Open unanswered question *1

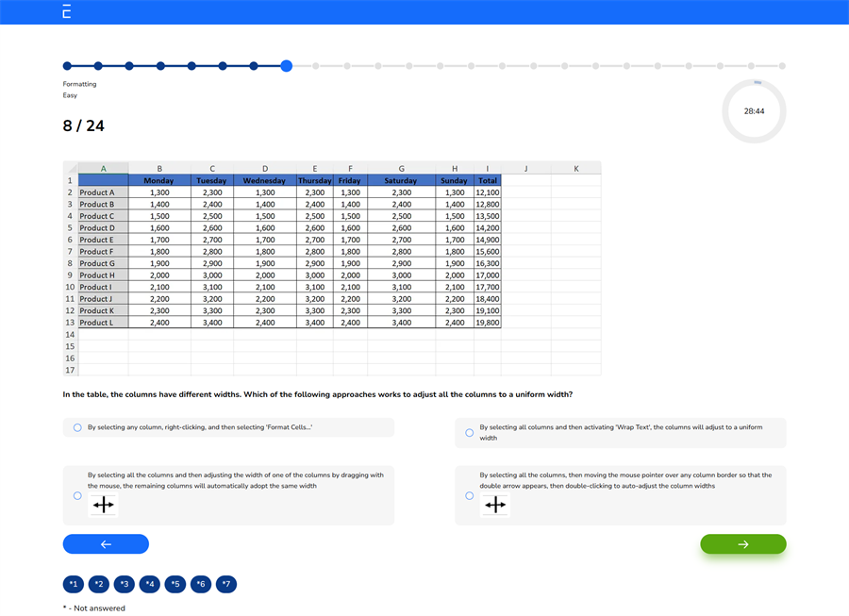pos(73,584)
